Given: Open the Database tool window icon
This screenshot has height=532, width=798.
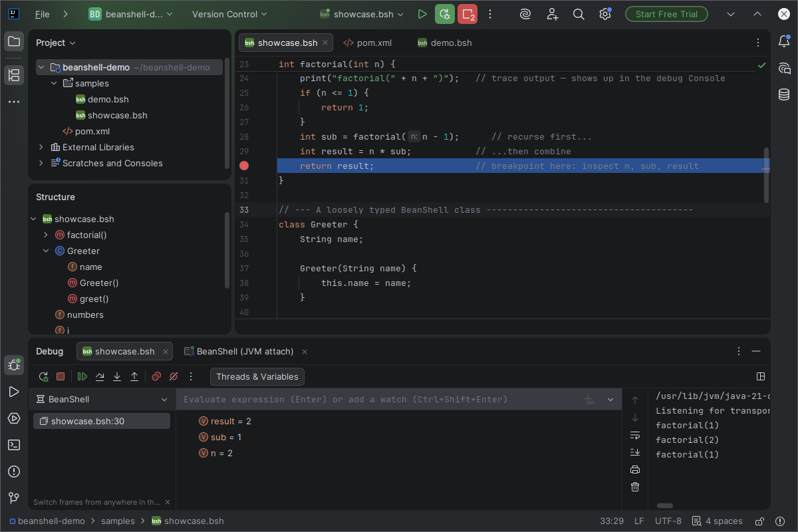Looking at the screenshot, I should coord(784,94).
